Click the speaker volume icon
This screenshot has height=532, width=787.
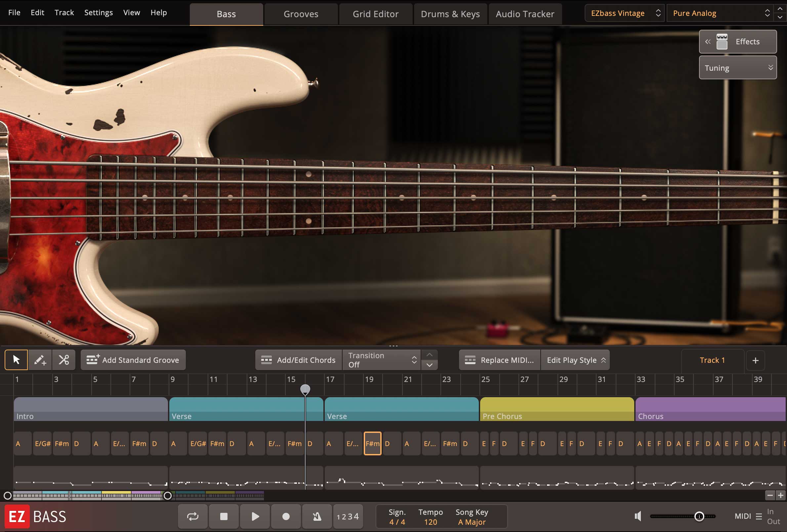tap(638, 516)
